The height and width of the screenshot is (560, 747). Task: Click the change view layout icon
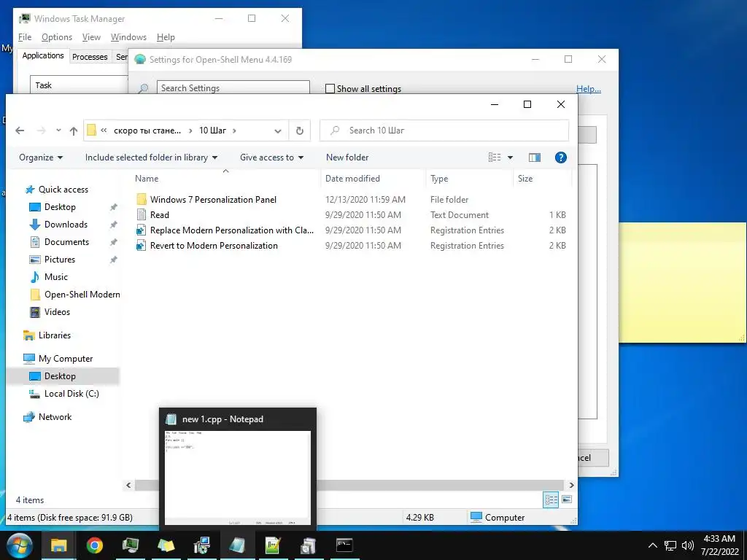tap(495, 157)
